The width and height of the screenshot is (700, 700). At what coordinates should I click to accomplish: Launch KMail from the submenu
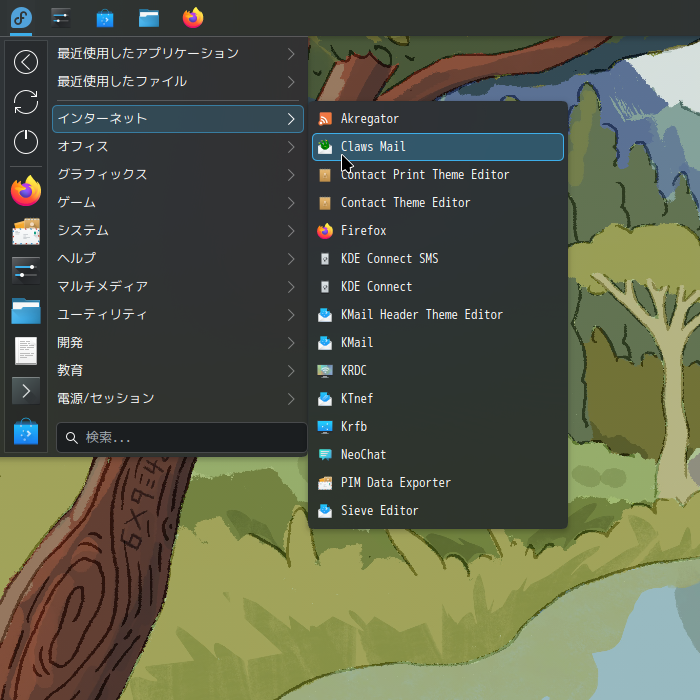tap(438, 343)
